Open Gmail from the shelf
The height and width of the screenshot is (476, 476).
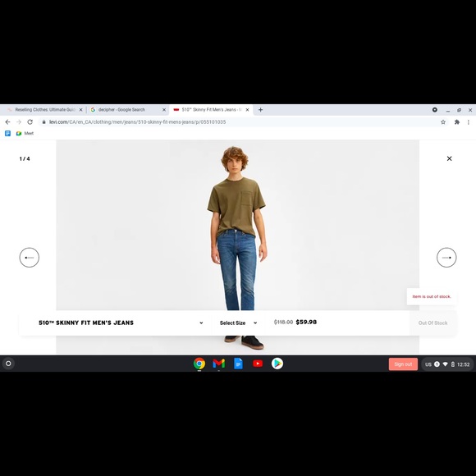pos(218,364)
